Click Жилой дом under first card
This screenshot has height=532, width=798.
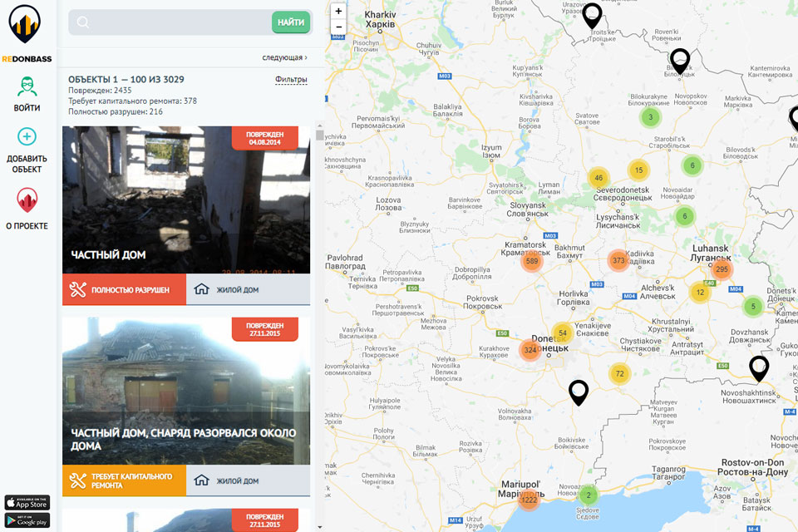pos(248,289)
